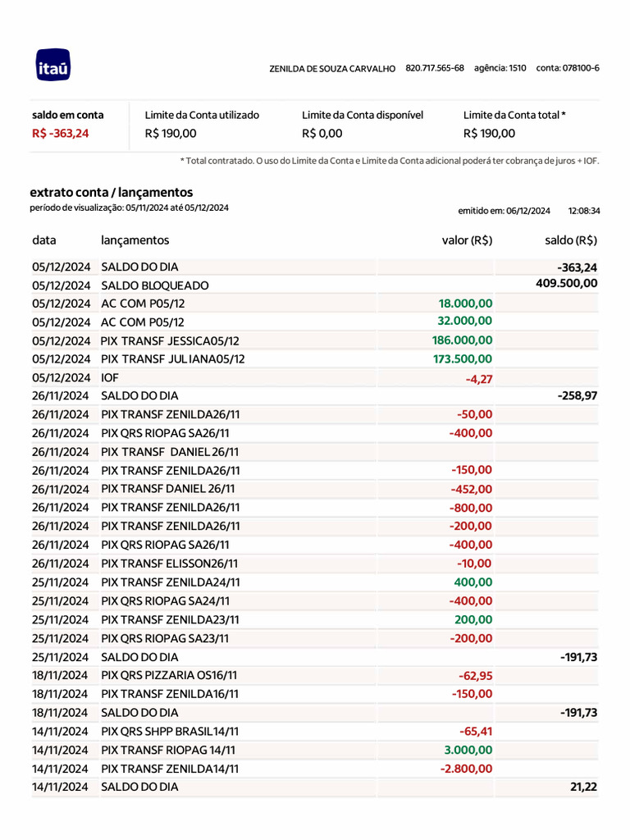Click the IOF amount -4,27

pos(479,379)
